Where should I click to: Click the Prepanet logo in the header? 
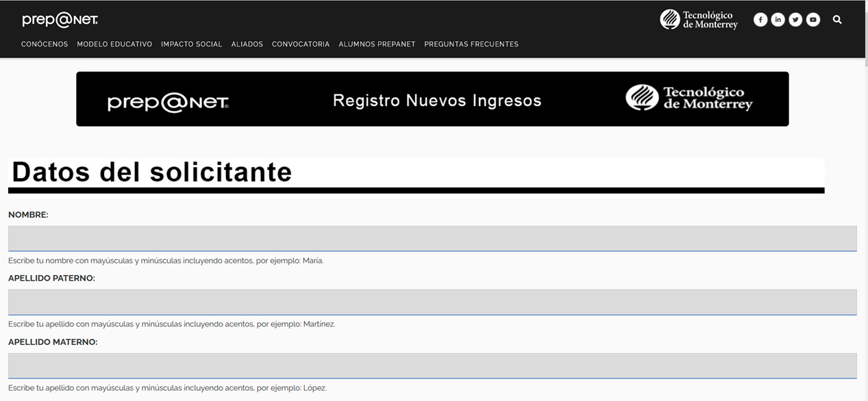(60, 20)
